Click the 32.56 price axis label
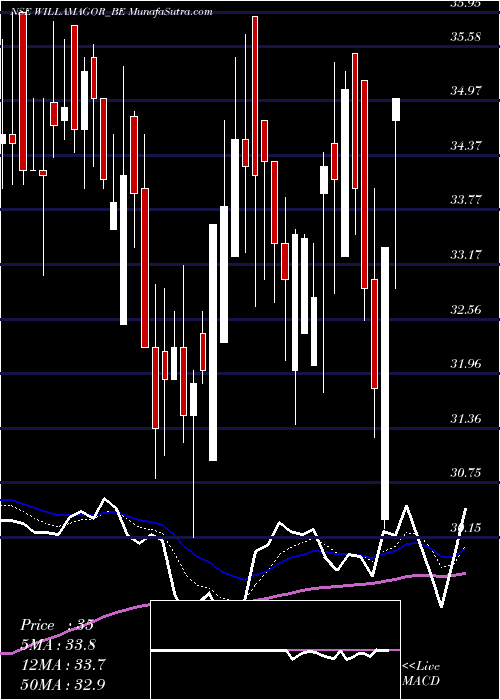This screenshot has width=500, height=700. click(x=466, y=309)
